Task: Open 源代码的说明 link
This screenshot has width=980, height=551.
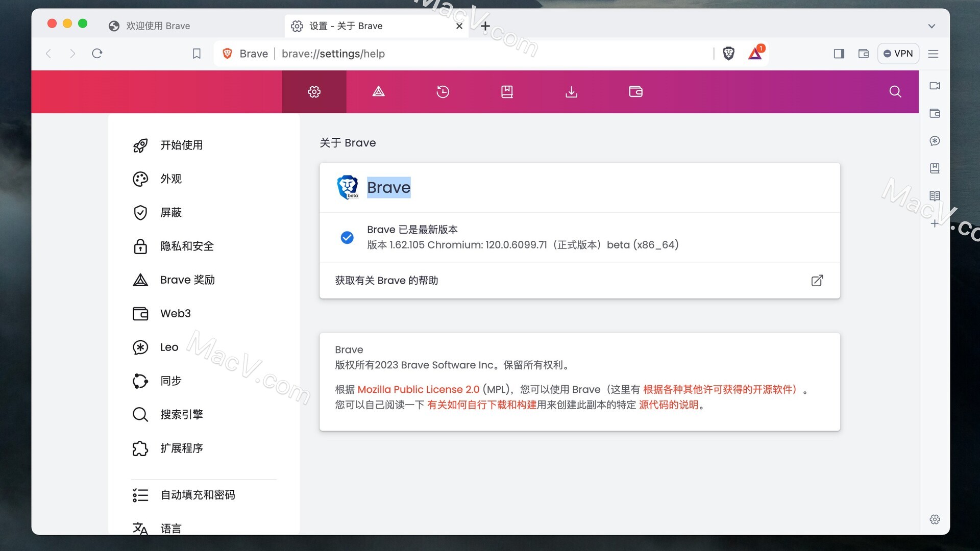Action: 669,405
